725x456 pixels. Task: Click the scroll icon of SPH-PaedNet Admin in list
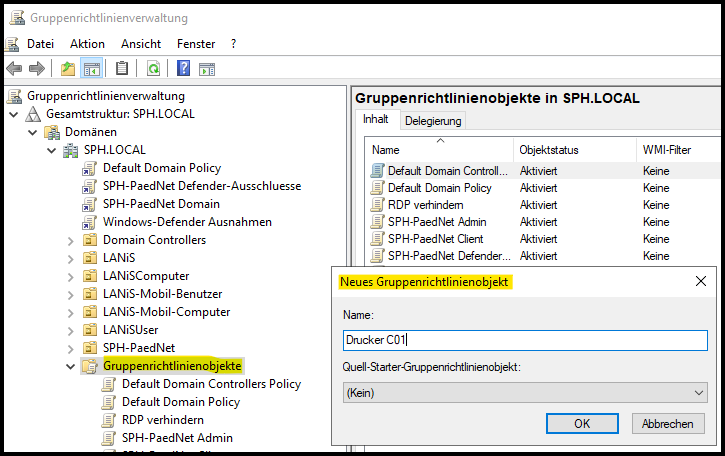(x=377, y=222)
